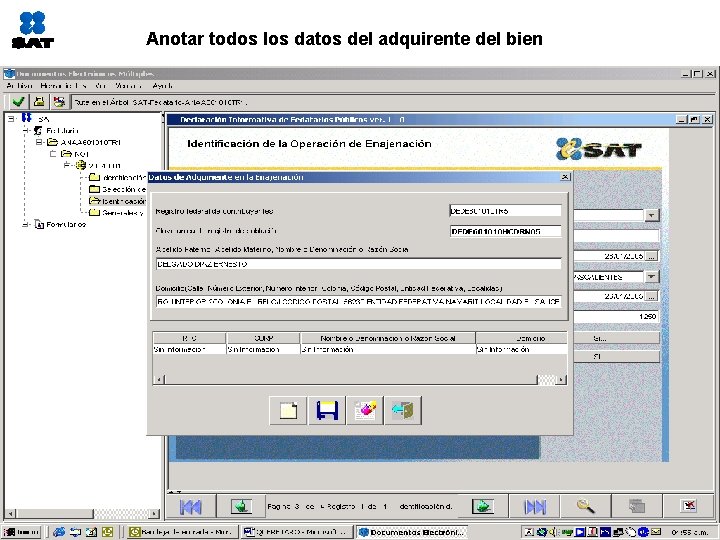720x540 pixels.
Task: Click the 1250 value field in background form
Action: 616,316
